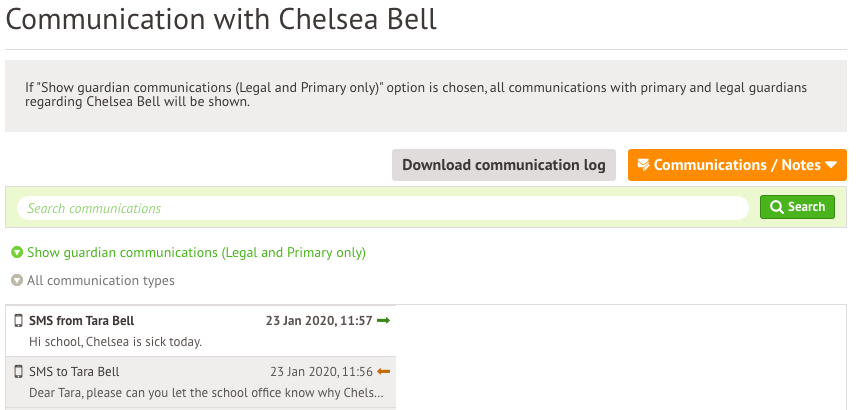
Task: Toggle Show guardian communications (Legal and Primary only)
Action: pyautogui.click(x=196, y=253)
